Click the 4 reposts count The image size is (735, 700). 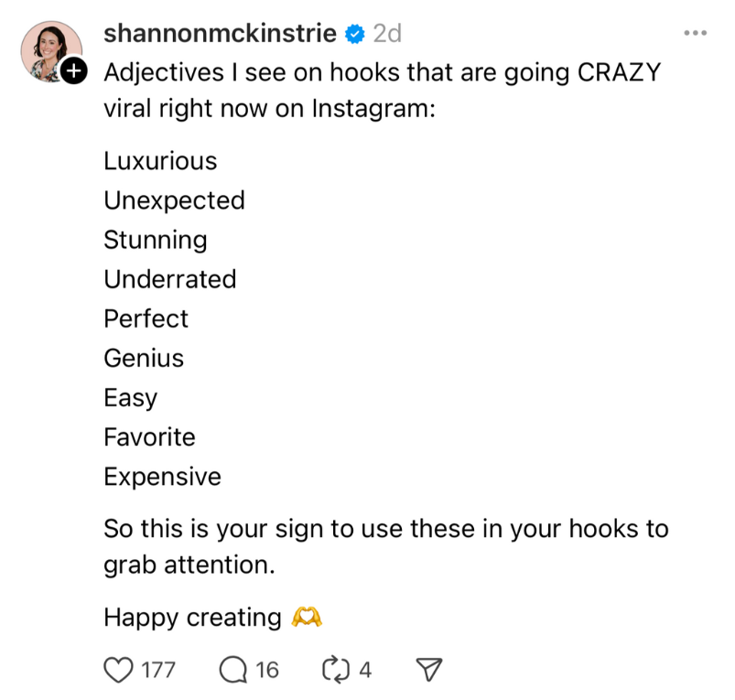point(364,670)
